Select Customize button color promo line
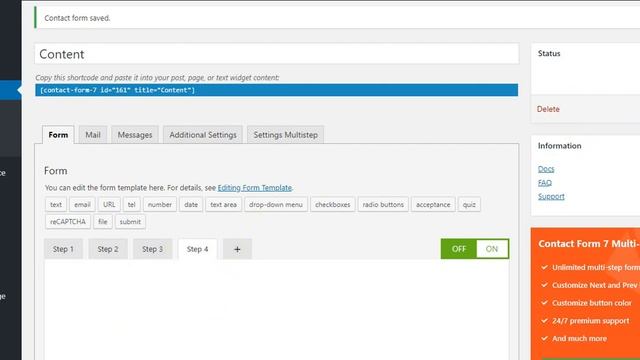 [591, 303]
